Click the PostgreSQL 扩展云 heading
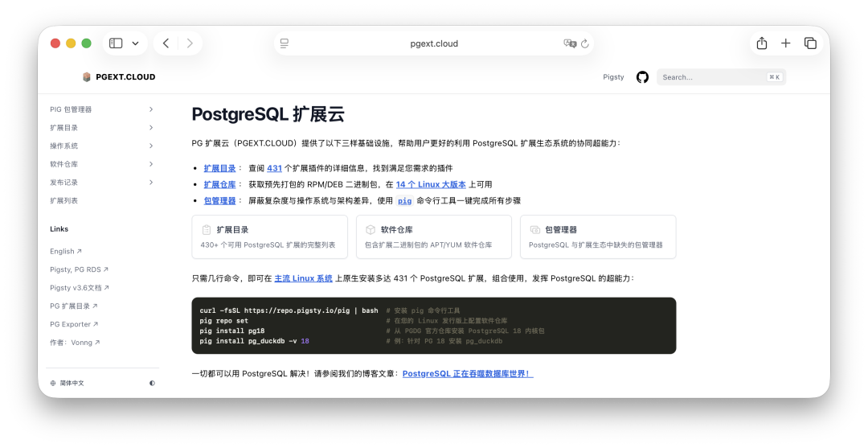The width and height of the screenshot is (868, 448). 268,114
